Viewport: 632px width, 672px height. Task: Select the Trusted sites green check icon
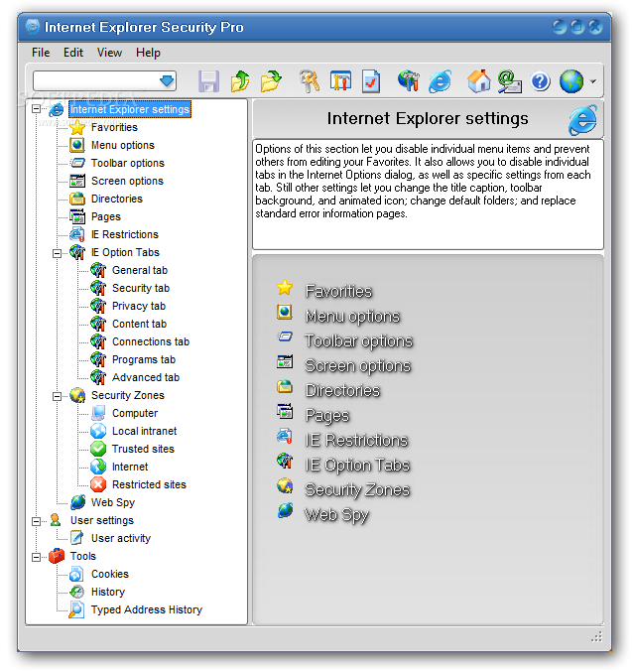(98, 450)
